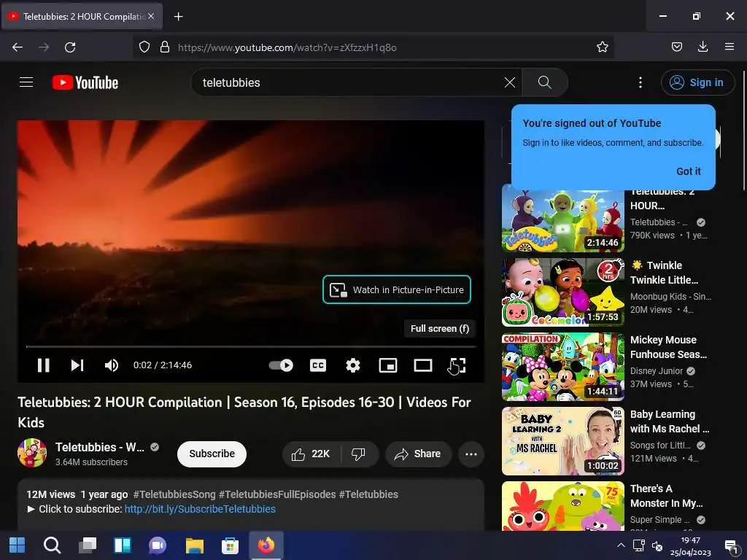747x560 pixels.
Task: Go to YouTube home via logo
Action: pyautogui.click(x=85, y=82)
